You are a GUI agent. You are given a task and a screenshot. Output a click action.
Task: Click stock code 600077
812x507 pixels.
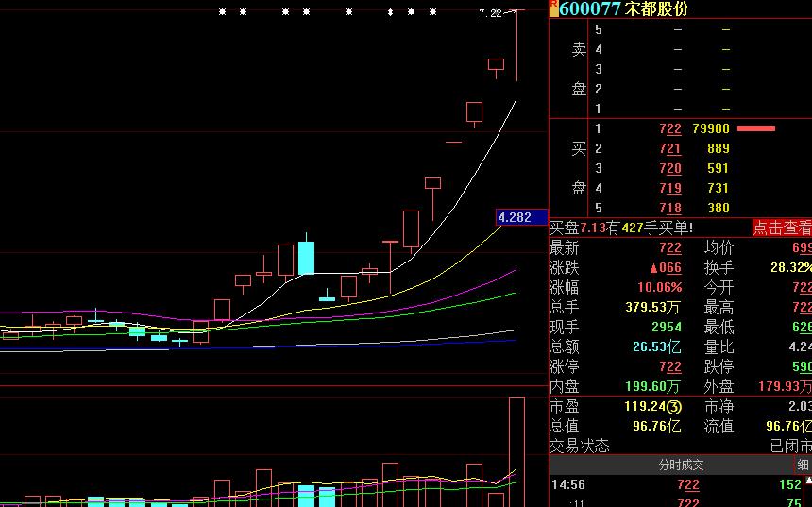coord(590,8)
